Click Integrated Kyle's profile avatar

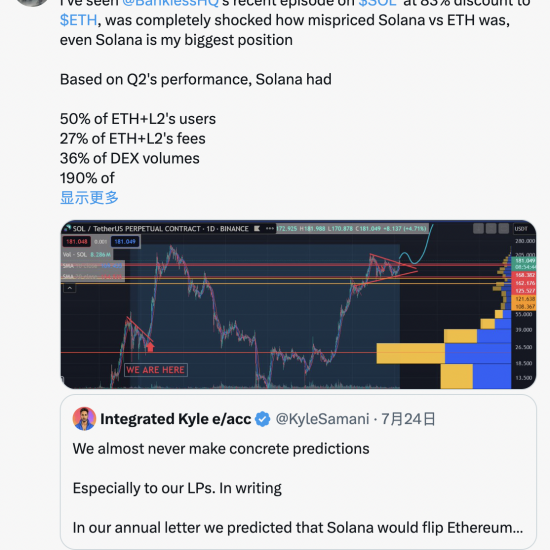point(84,419)
